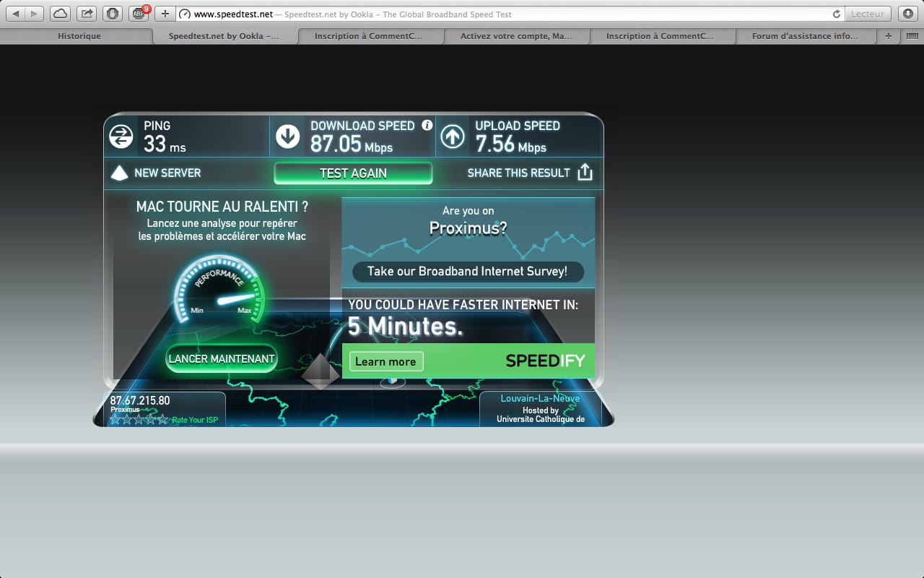The height and width of the screenshot is (578, 924).
Task: Go back using Safari's back arrow
Action: click(15, 14)
